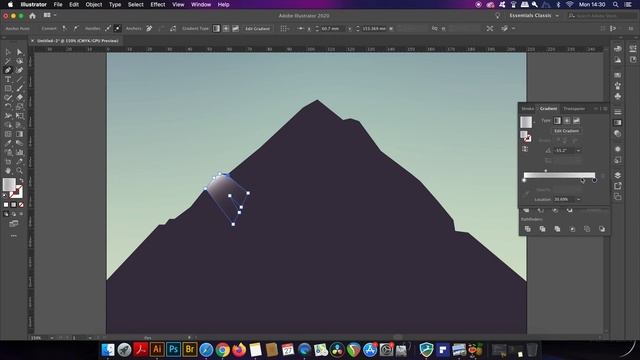Click the white left gradient stop
Image resolution: width=640 pixels, height=360 pixels.
point(524,180)
